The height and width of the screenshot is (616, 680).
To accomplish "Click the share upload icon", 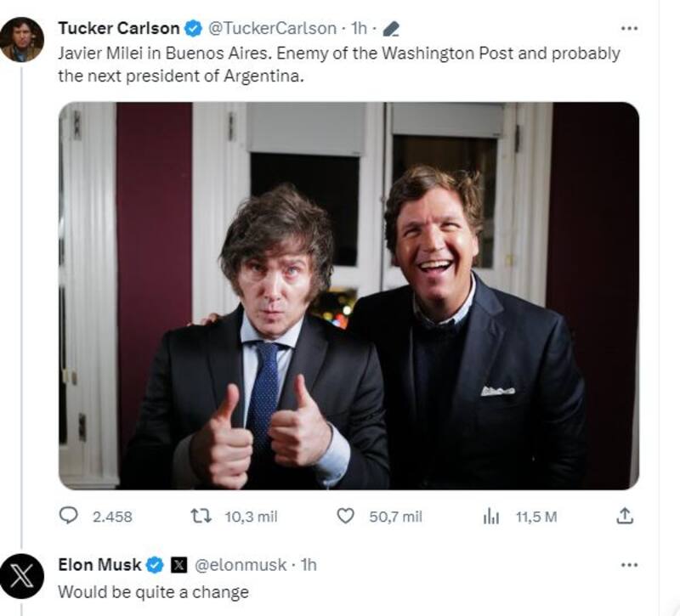I will (x=625, y=516).
